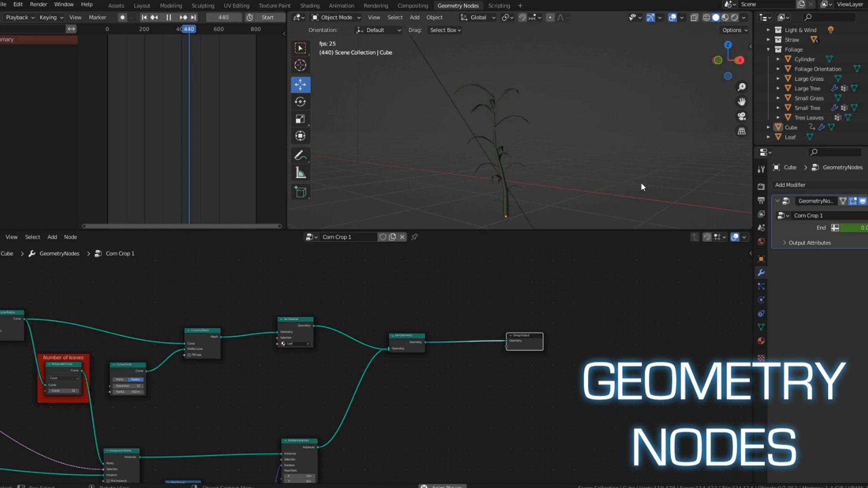Activate the Measure tool

(301, 173)
